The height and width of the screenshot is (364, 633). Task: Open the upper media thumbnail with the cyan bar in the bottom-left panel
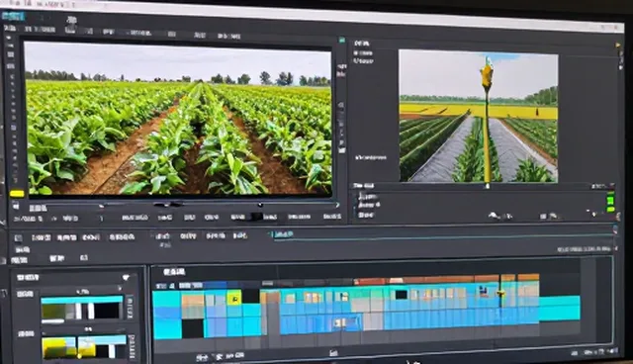(82, 309)
